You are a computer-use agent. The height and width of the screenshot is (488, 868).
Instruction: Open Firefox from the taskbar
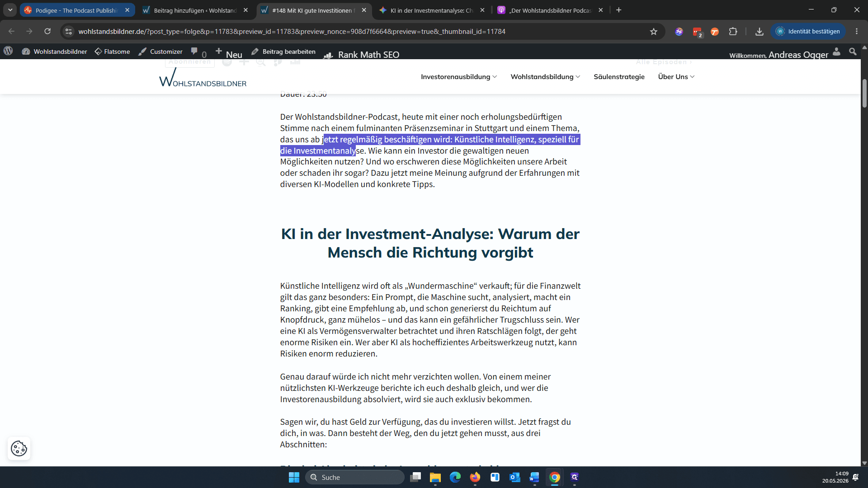tap(475, 477)
